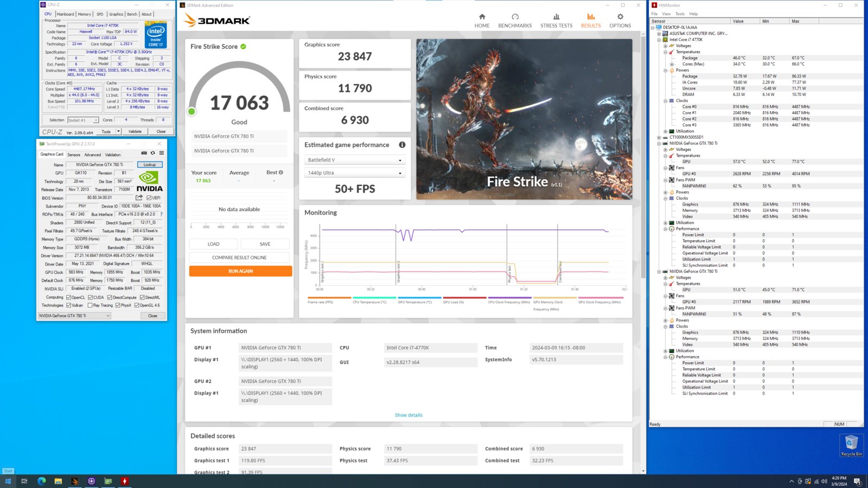Open the RESULTS section in 3DMark
Screen dimensions: 868x488
pos(591,21)
